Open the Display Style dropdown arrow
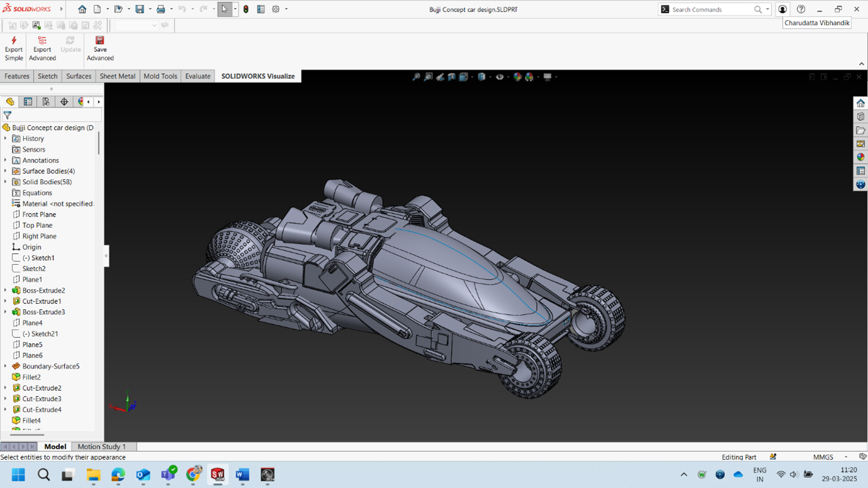 point(490,77)
